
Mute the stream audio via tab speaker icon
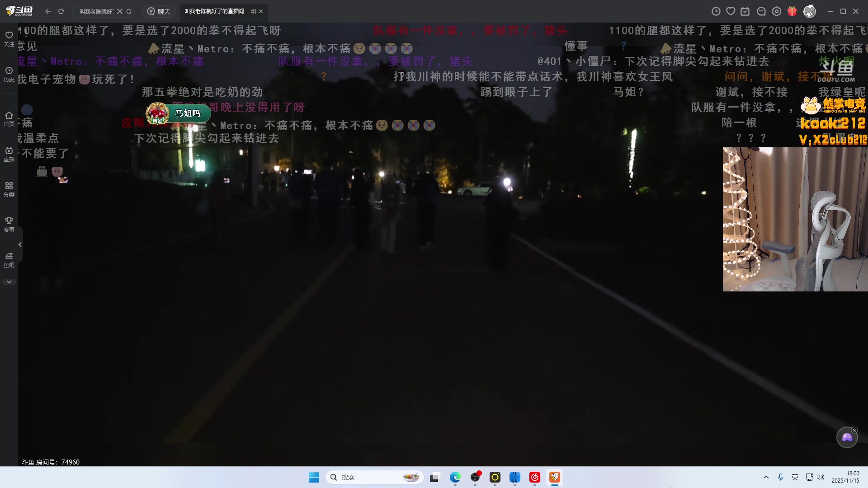point(254,12)
